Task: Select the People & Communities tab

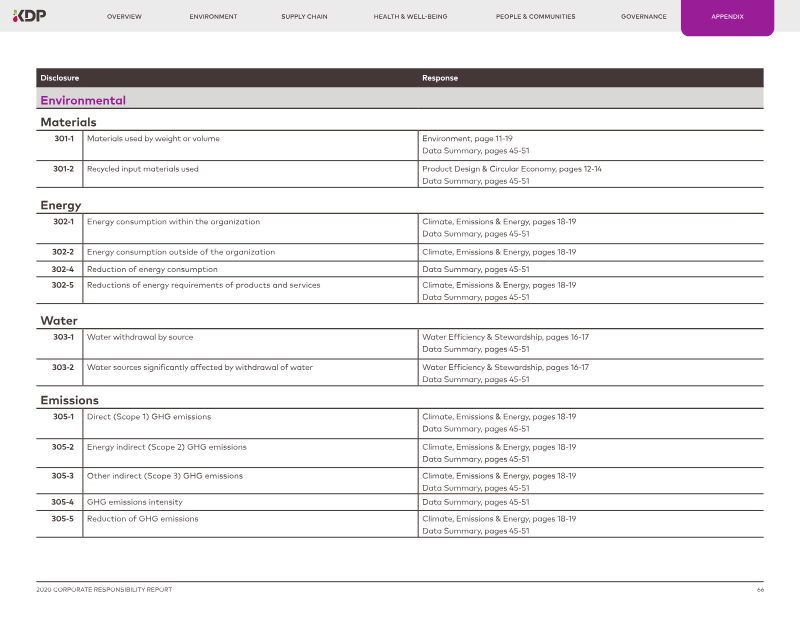Action: 533,17
